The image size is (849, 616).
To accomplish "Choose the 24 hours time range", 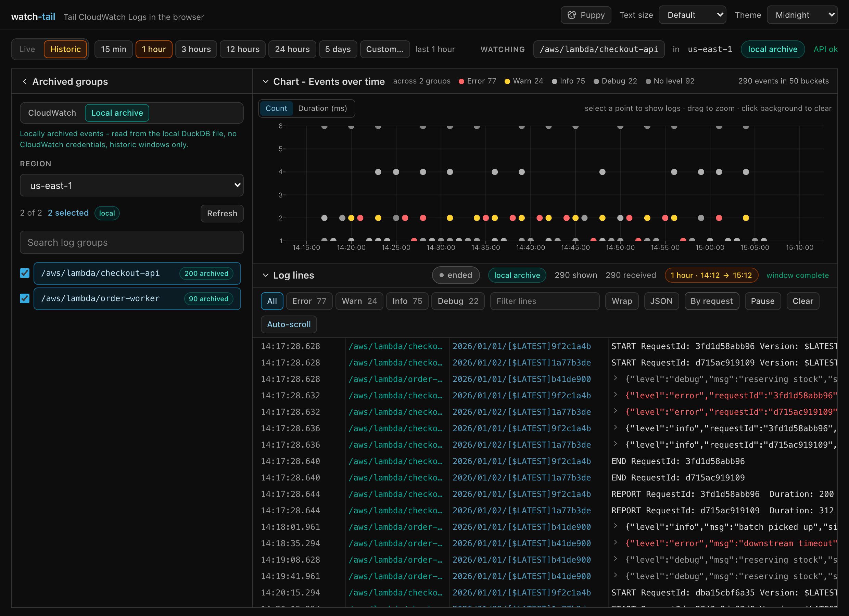I will click(292, 49).
